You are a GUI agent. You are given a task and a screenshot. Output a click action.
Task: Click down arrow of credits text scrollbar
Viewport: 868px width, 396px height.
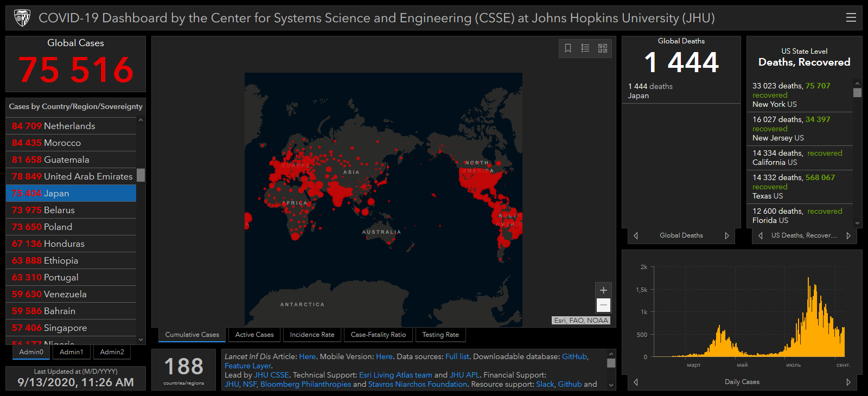[611, 386]
